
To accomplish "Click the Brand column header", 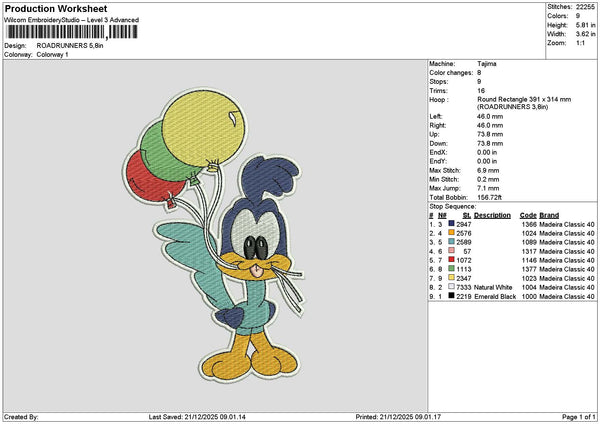I will [549, 215].
